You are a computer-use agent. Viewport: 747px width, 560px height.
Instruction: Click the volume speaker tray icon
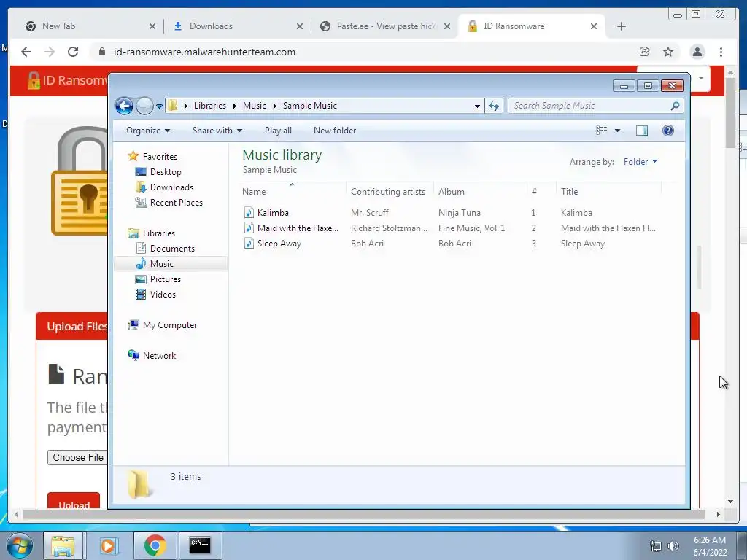673,546
